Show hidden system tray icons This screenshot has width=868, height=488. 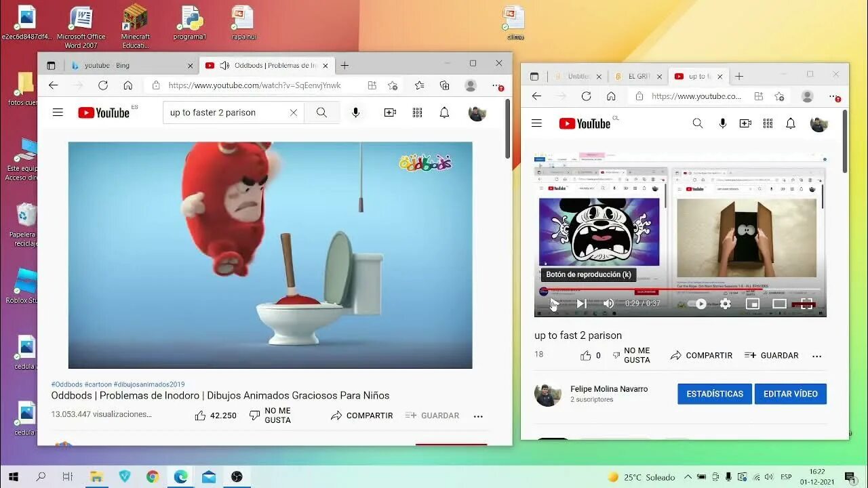[x=688, y=477]
